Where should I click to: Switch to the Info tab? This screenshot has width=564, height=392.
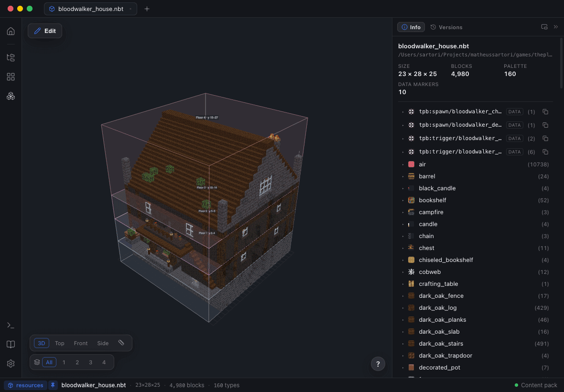[x=411, y=27]
